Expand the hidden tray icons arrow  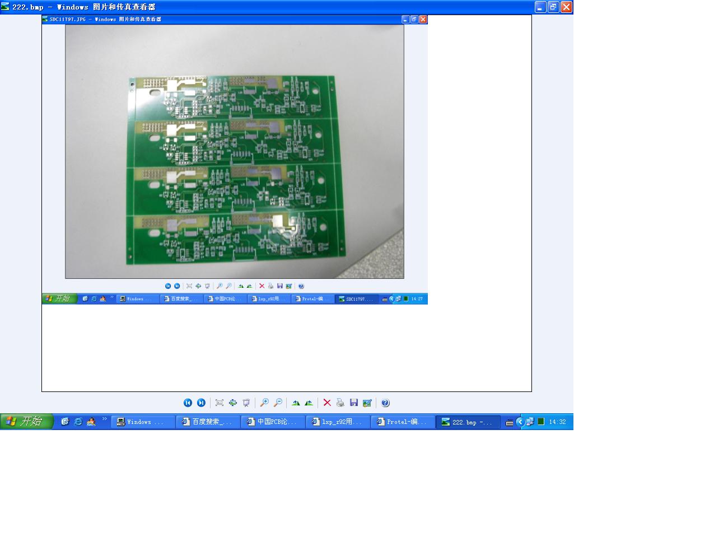520,422
